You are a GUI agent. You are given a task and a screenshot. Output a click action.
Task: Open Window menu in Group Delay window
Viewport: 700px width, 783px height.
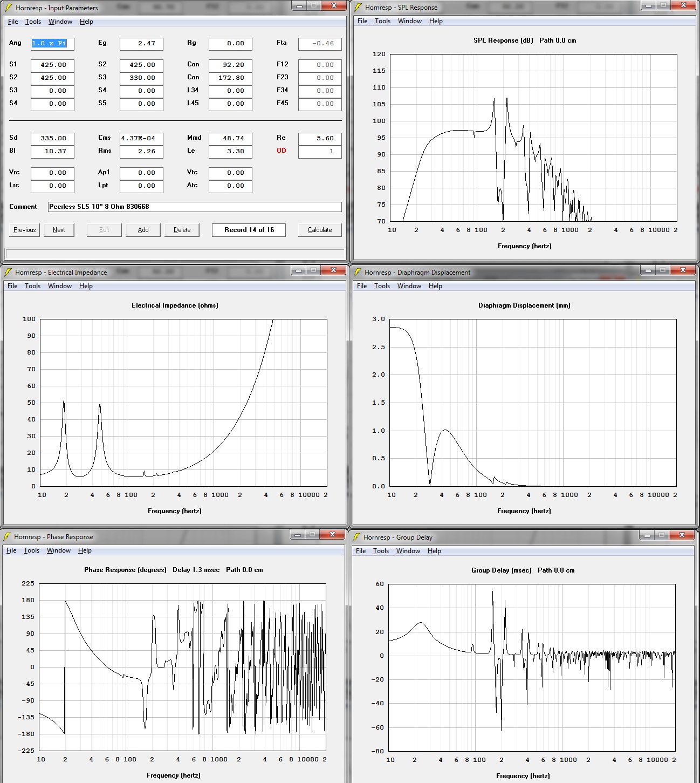(408, 551)
